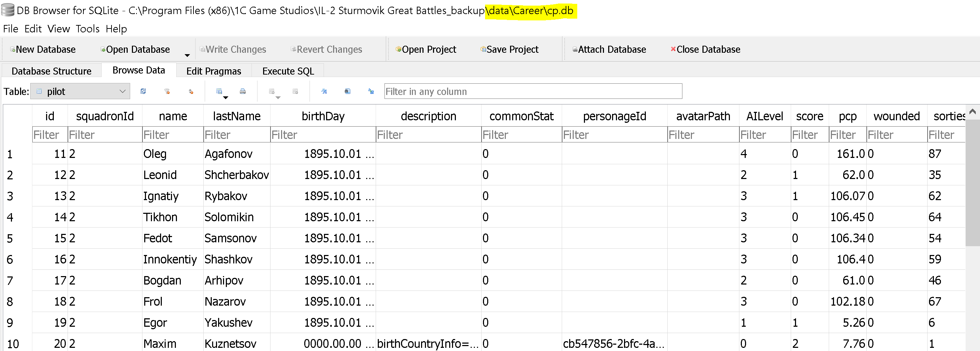980x351 pixels.
Task: Click the vertical scrollbar thumb
Action: pos(972,183)
